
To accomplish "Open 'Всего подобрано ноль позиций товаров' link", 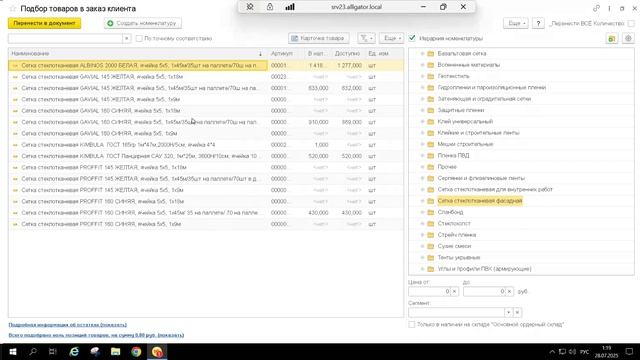I will (96, 335).
